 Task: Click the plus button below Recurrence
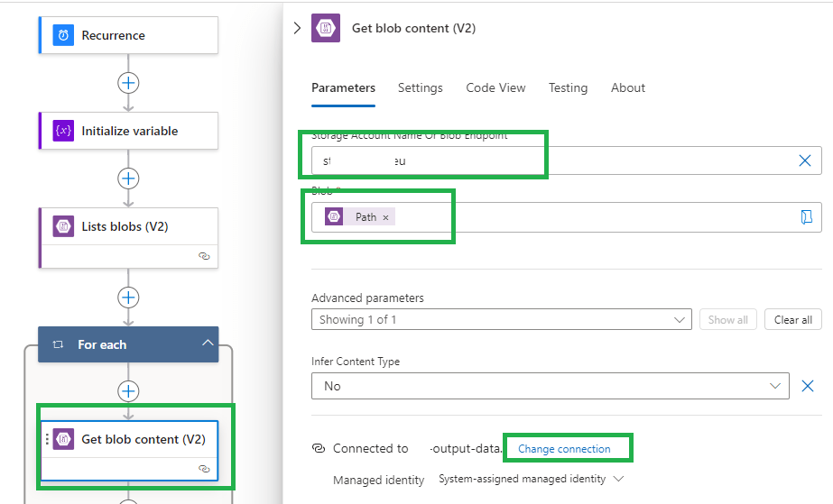click(128, 83)
